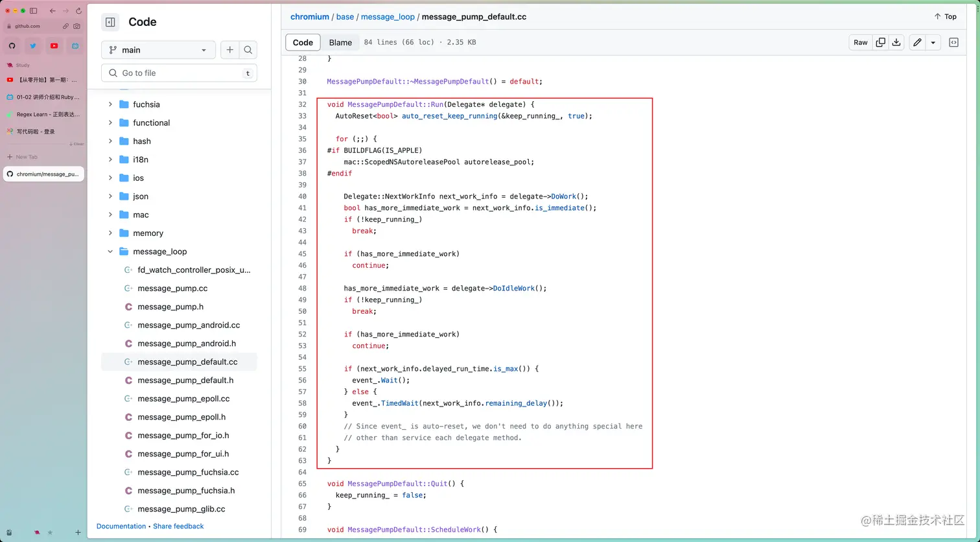
Task: Open the symbols panel
Action: [953, 42]
